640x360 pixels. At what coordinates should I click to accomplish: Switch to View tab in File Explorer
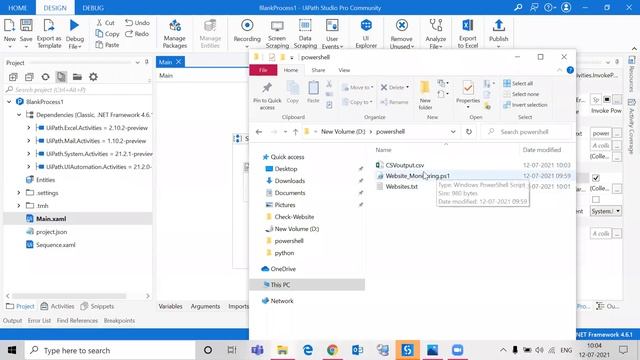344,70
